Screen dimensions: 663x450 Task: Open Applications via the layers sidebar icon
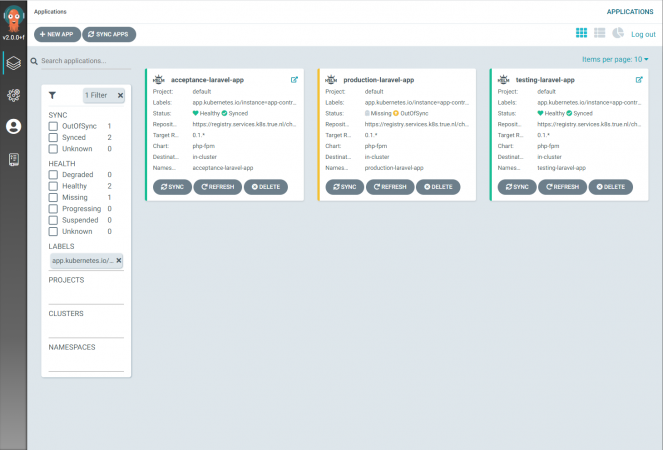tap(14, 63)
